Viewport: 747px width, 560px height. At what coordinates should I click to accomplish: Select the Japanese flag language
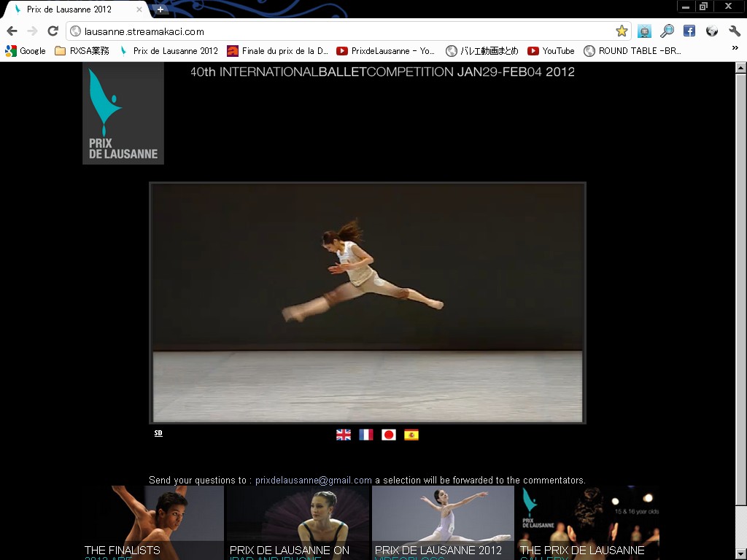[389, 435]
